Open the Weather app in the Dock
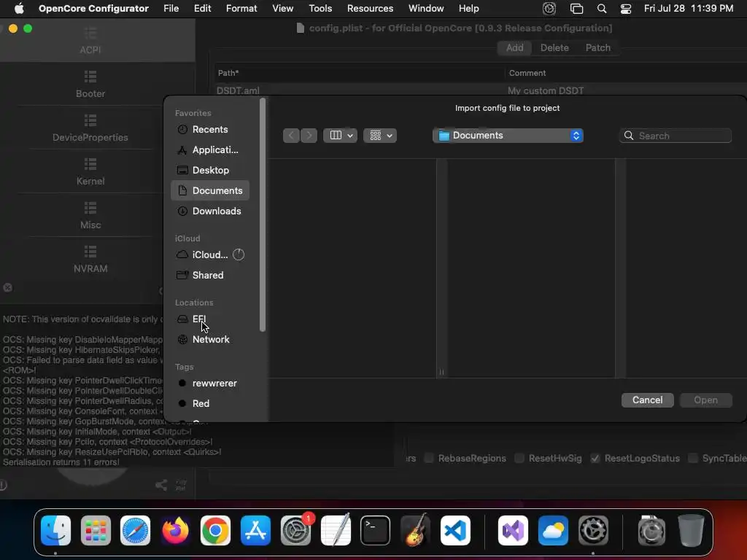The width and height of the screenshot is (747, 560). tap(553, 530)
